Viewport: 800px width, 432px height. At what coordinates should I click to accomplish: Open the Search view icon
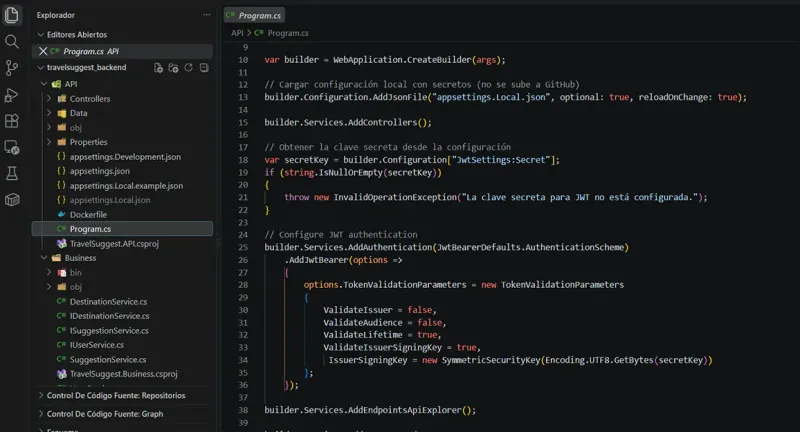12,41
